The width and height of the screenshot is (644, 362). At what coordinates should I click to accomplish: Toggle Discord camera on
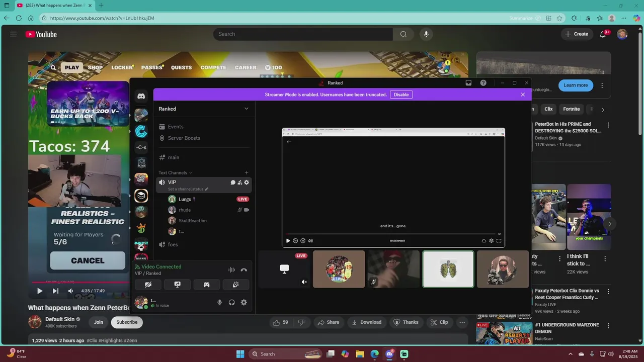pyautogui.click(x=148, y=285)
